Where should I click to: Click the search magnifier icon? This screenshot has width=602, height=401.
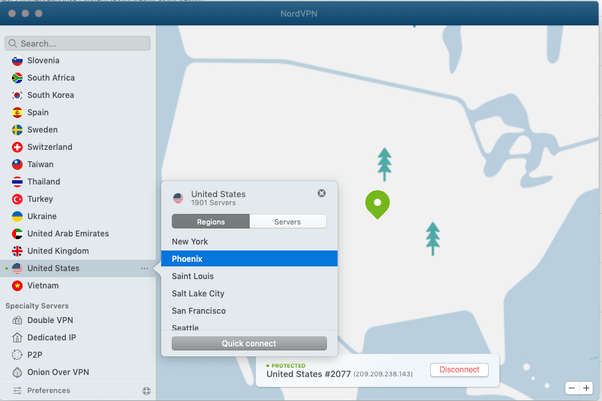pyautogui.click(x=13, y=43)
